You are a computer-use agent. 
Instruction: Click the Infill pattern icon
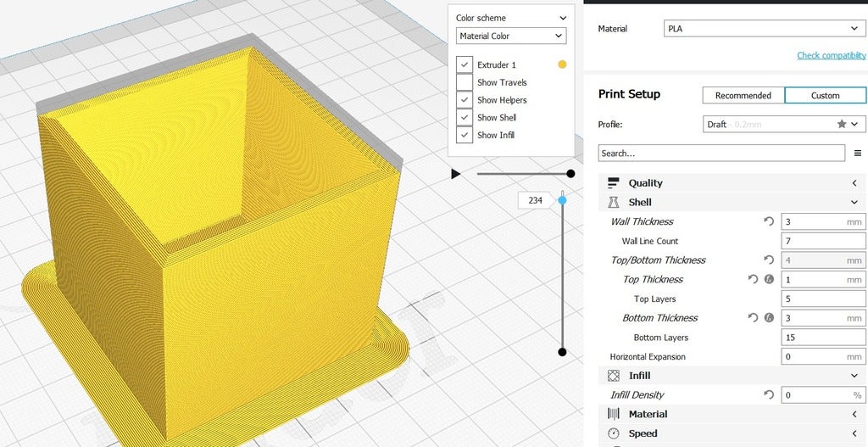613,376
